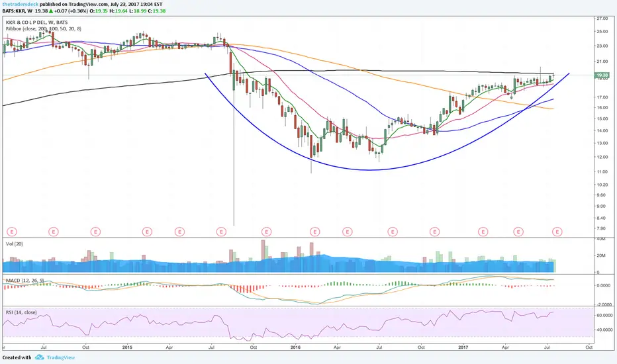This screenshot has width=617, height=364.
Task: Click the earnings marker just after Jul 2016
Action: 393,232
